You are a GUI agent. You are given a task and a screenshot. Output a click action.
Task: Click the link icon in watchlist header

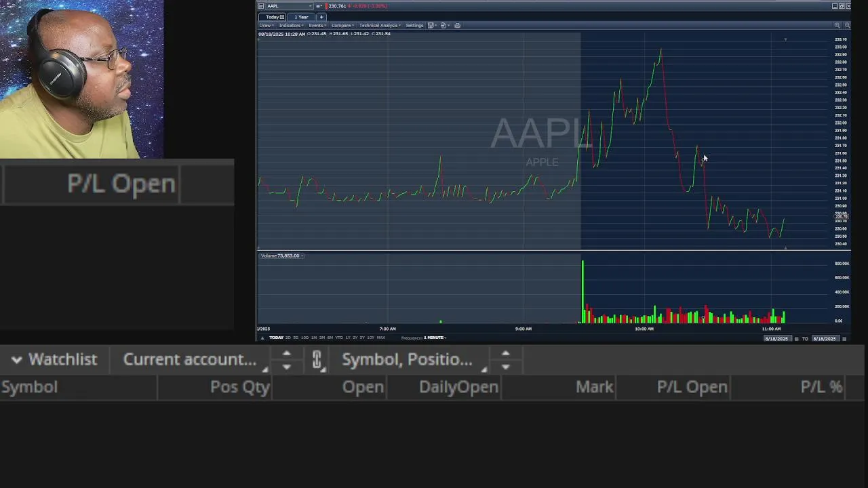tap(317, 360)
